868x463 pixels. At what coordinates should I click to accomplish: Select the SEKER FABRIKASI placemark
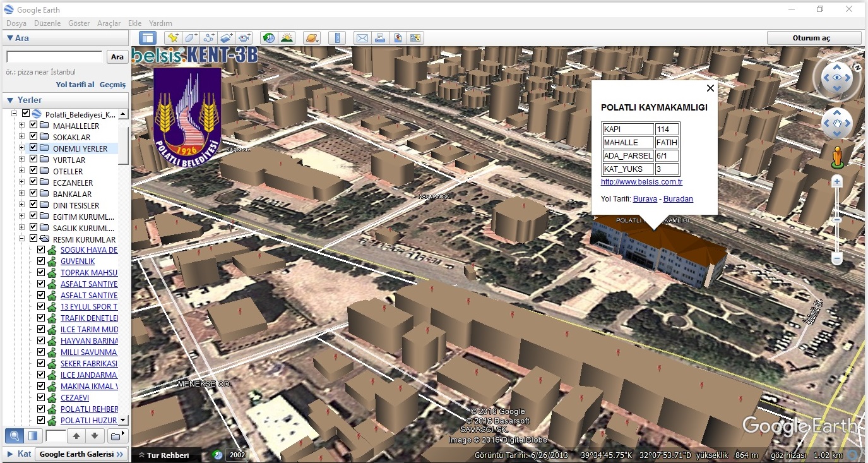tap(89, 364)
